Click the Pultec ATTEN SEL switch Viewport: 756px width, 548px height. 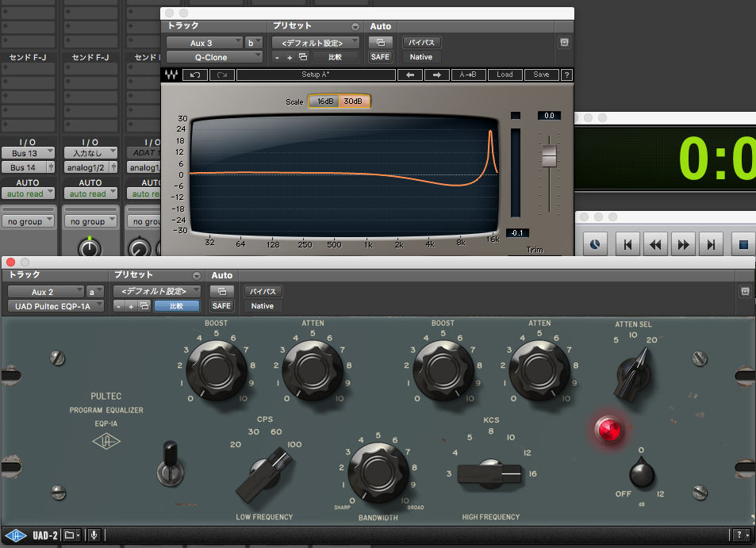pos(634,374)
